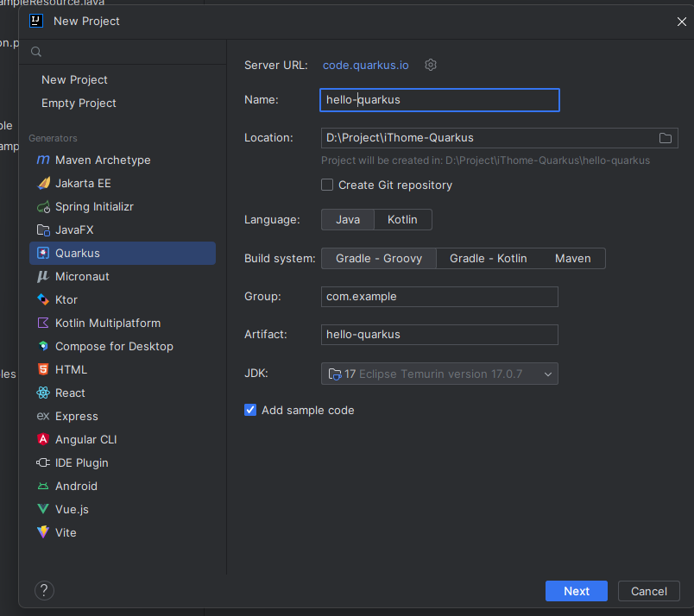Enable Create Git repository checkbox
This screenshot has height=616, width=694.
point(327,185)
